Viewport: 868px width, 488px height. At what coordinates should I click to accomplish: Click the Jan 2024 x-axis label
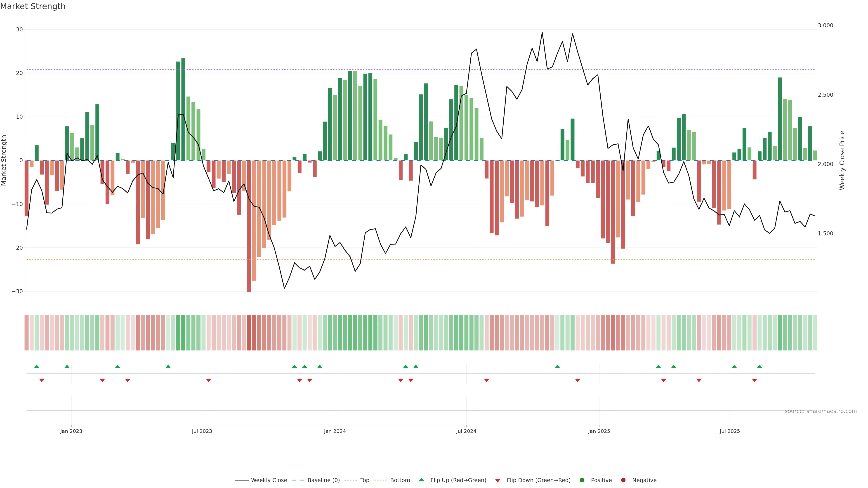tap(335, 431)
